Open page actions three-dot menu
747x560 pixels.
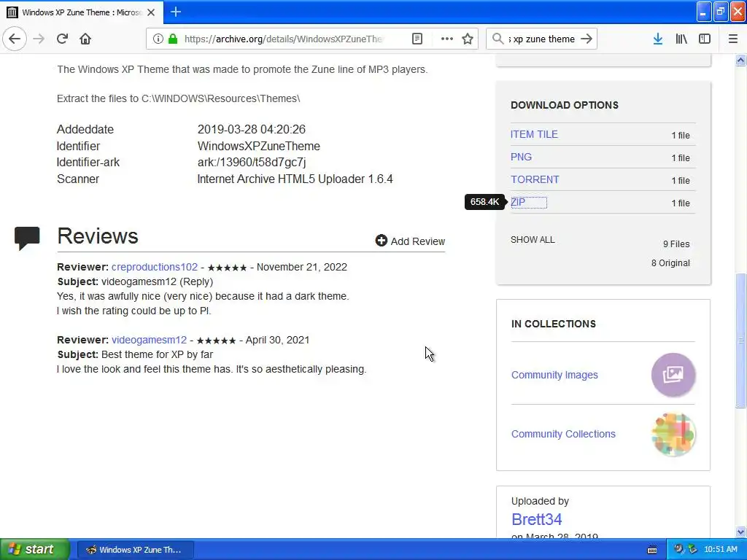(446, 39)
